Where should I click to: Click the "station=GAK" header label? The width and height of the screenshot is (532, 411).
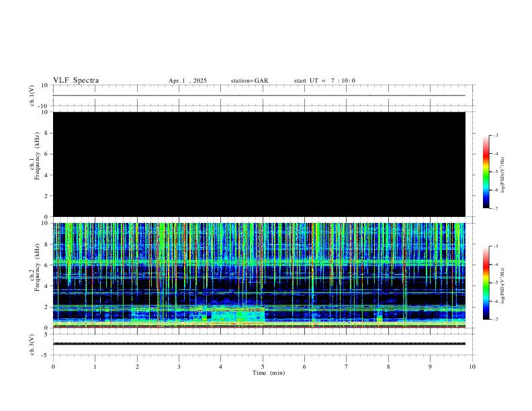pos(249,81)
